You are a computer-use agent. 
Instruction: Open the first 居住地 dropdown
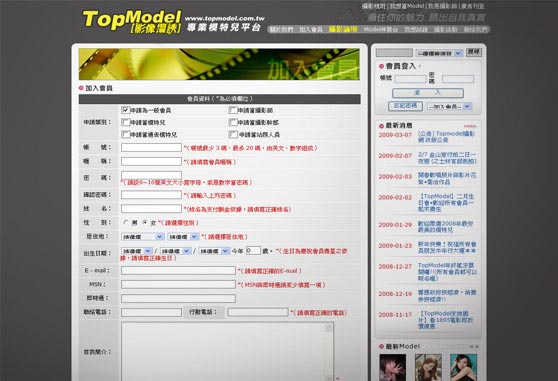[x=142, y=237]
